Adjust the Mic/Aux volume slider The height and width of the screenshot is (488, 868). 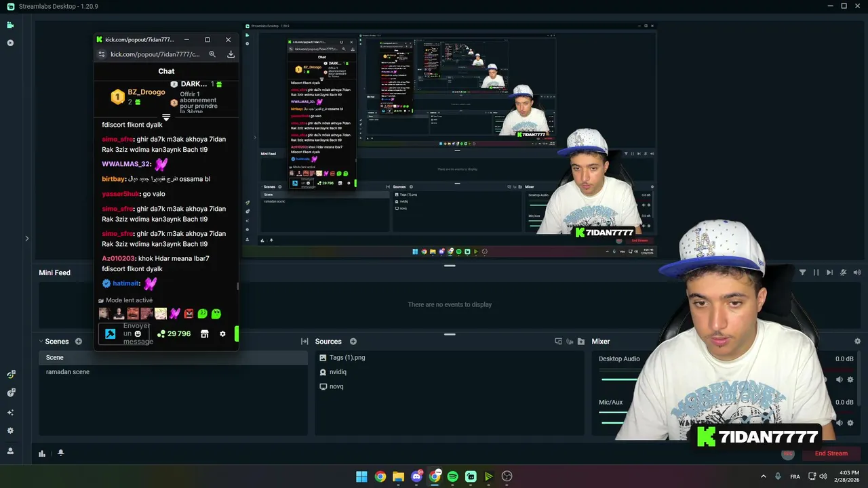(x=614, y=422)
